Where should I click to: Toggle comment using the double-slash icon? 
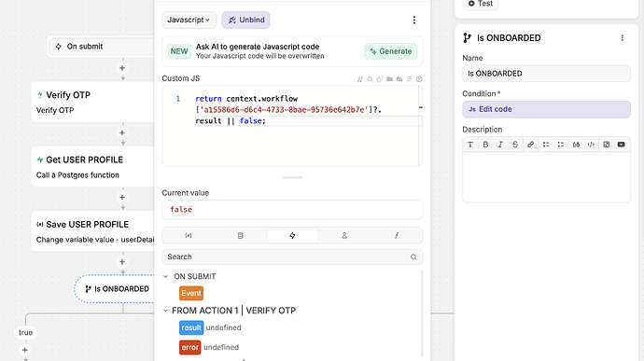(x=359, y=79)
